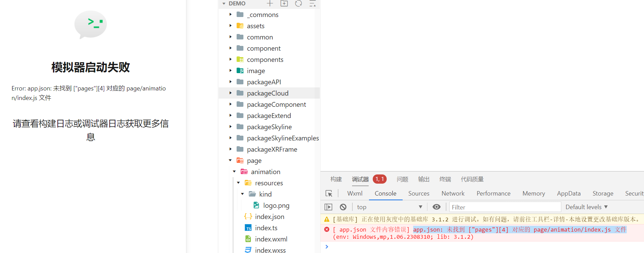644x253 pixels.
Task: Click the page folder icon
Action: [x=240, y=160]
